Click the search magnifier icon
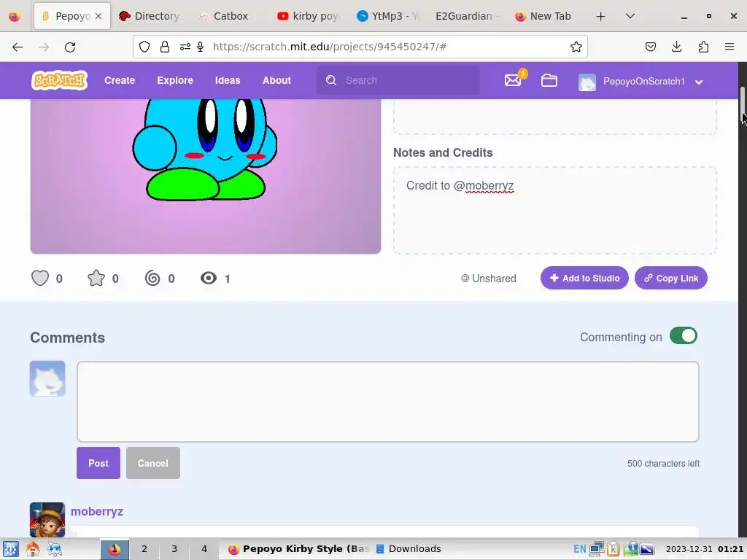This screenshot has height=560, width=747. 331,80
